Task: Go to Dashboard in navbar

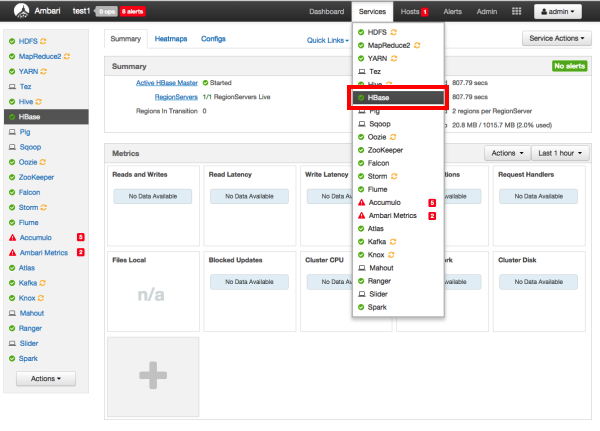Action: pyautogui.click(x=326, y=11)
